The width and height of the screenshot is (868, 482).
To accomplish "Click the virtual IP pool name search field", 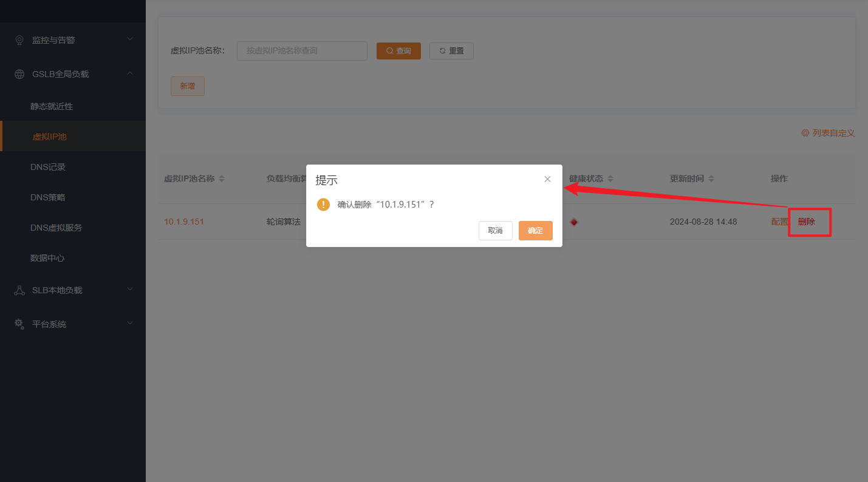I will click(x=302, y=51).
